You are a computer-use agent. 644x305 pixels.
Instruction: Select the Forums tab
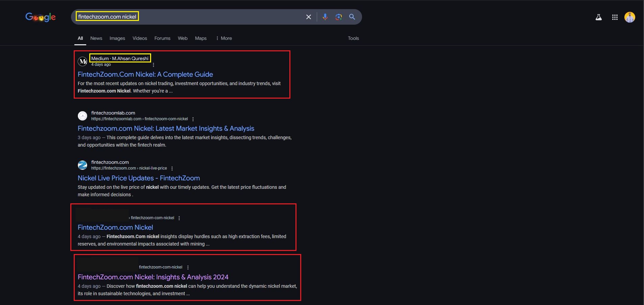pyautogui.click(x=162, y=38)
